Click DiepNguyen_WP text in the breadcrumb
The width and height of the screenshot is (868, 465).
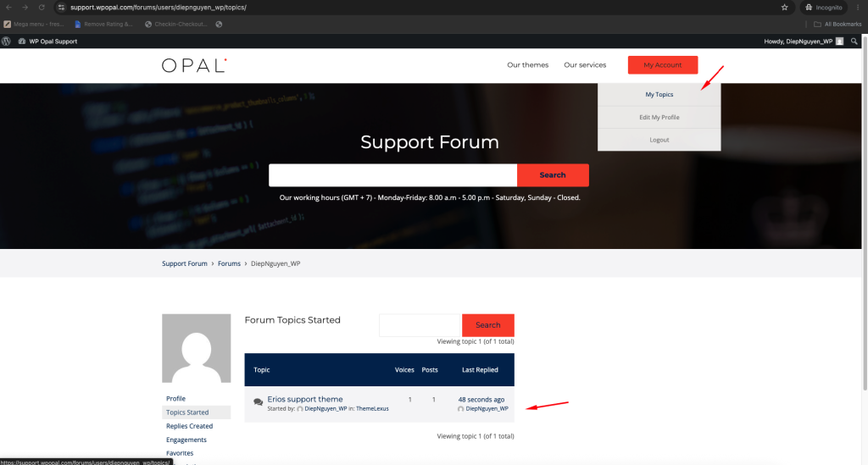275,263
